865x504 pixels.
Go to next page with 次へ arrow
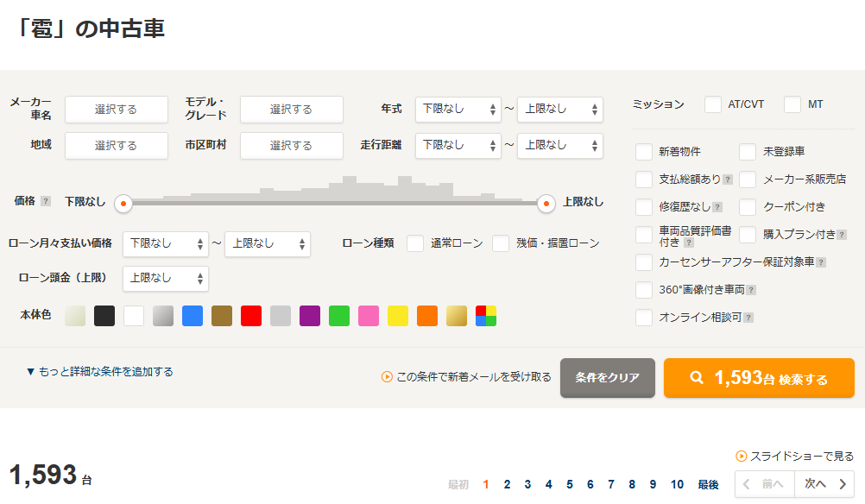coord(824,484)
